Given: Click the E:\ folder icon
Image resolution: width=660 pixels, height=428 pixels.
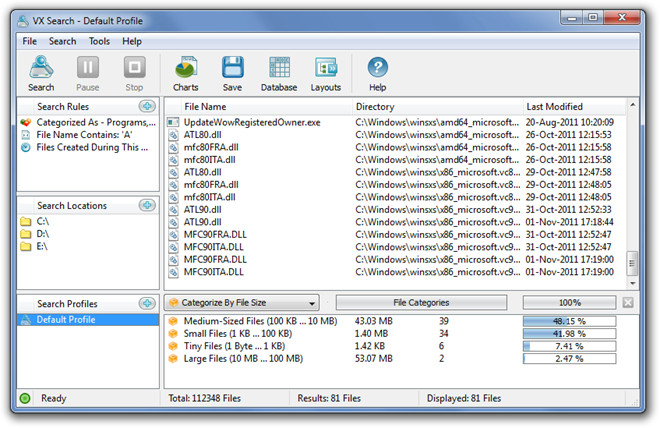Looking at the screenshot, I should tap(26, 246).
